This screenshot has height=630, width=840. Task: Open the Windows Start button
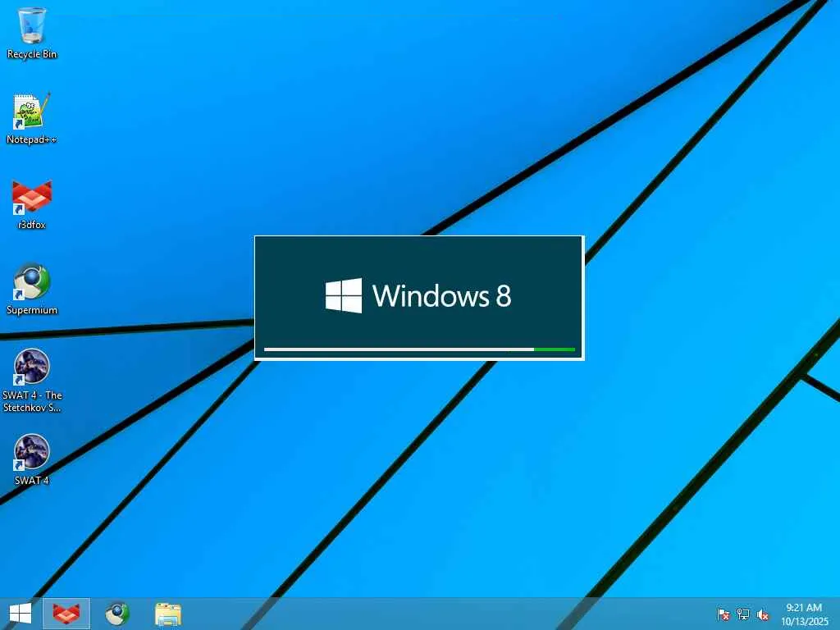21,614
